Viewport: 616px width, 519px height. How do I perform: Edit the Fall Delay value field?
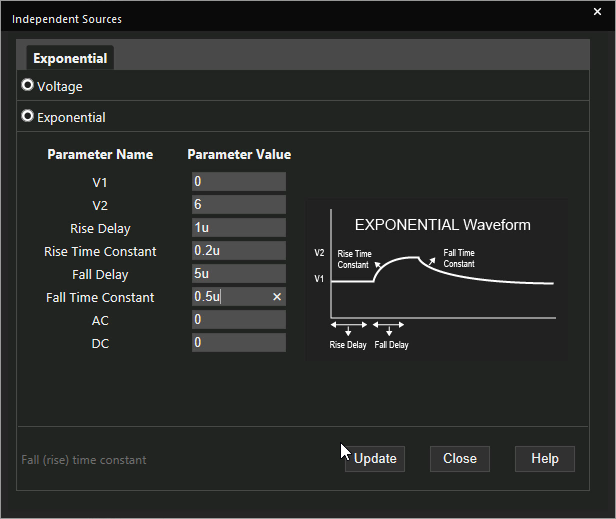point(239,273)
